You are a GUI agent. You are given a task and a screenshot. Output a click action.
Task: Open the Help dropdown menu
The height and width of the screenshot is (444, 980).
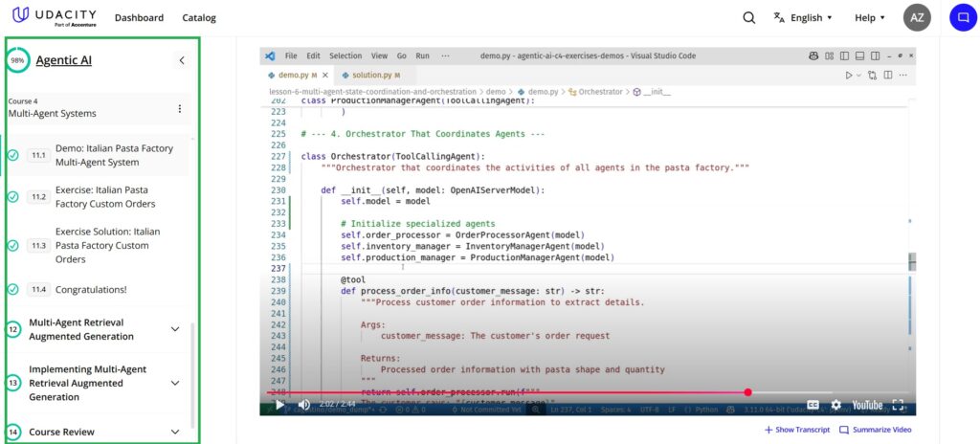(x=870, y=17)
